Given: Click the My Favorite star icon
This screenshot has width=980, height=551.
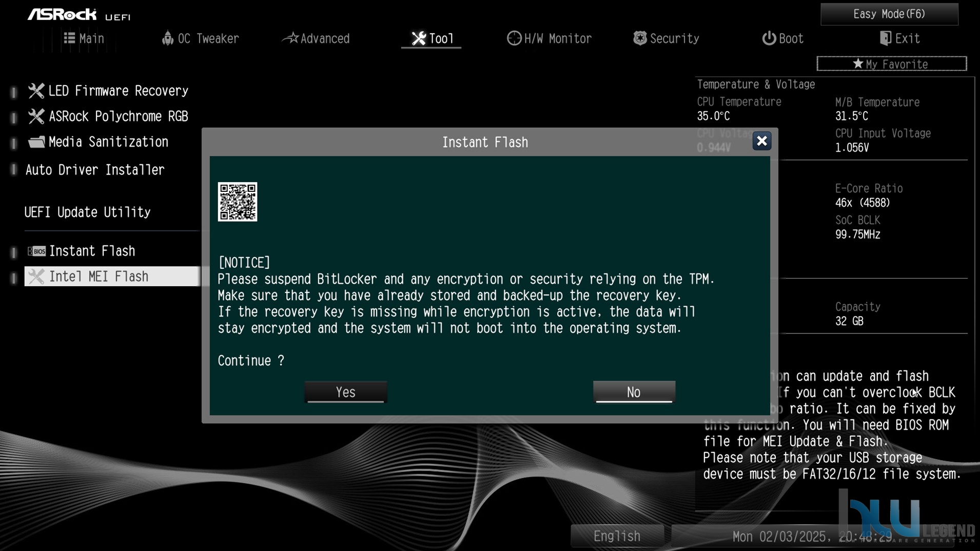Looking at the screenshot, I should (858, 64).
